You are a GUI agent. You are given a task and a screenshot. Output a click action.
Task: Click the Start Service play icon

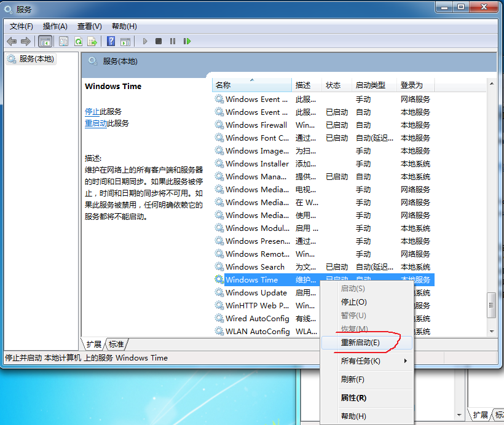145,41
